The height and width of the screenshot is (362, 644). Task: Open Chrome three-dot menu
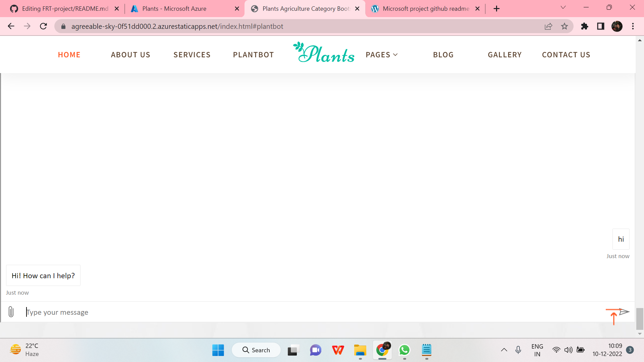click(x=633, y=26)
